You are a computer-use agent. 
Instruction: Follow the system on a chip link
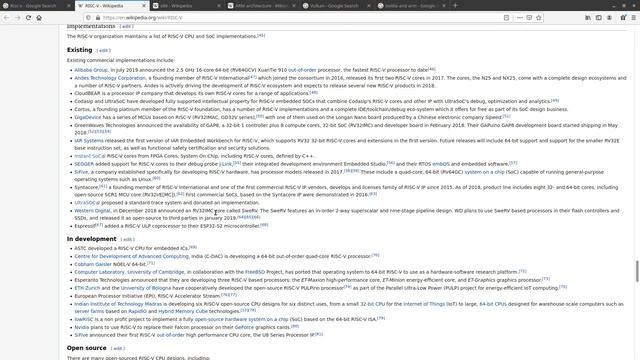[x=484, y=172]
